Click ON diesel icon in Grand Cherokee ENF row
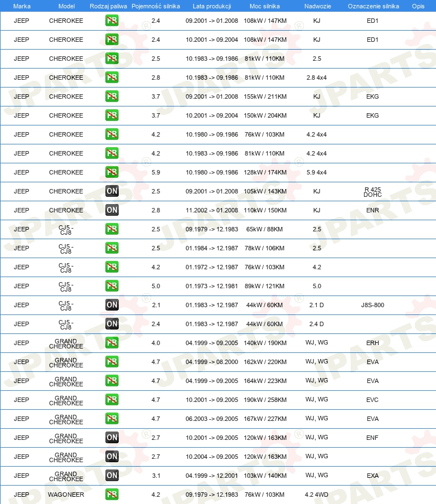436x504 pixels. (112, 438)
